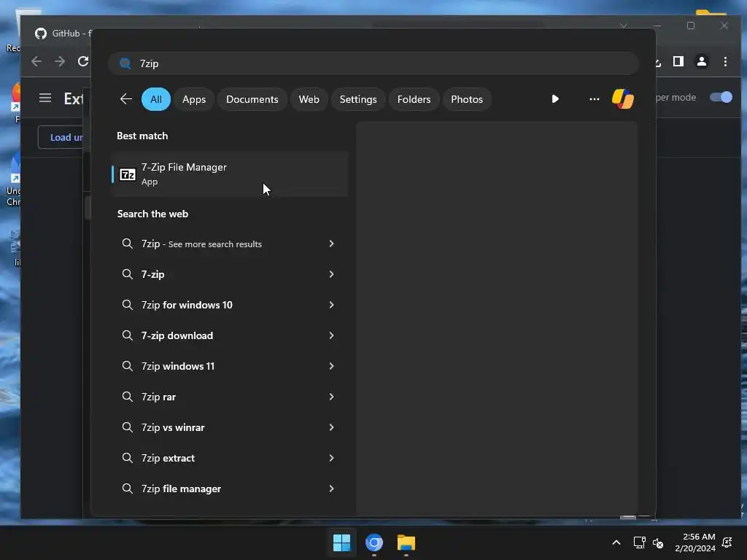Open the Chrome profile avatar
Viewport: 747px width, 560px height.
pos(702,61)
